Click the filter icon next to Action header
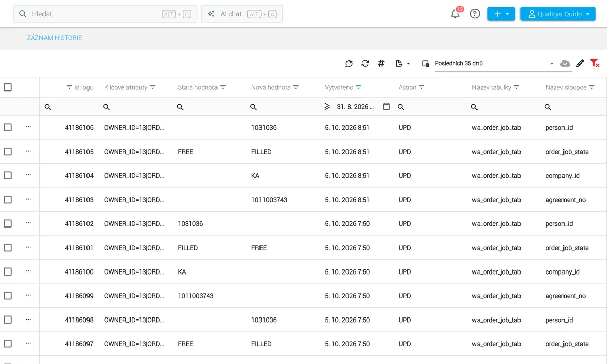 coord(422,87)
